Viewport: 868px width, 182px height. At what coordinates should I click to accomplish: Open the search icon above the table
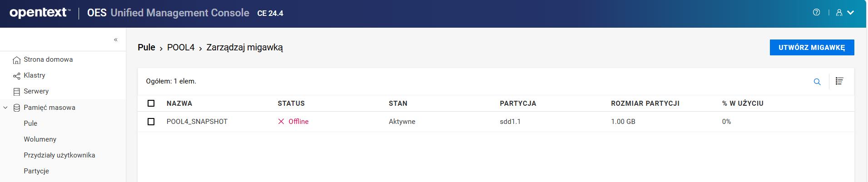[817, 82]
